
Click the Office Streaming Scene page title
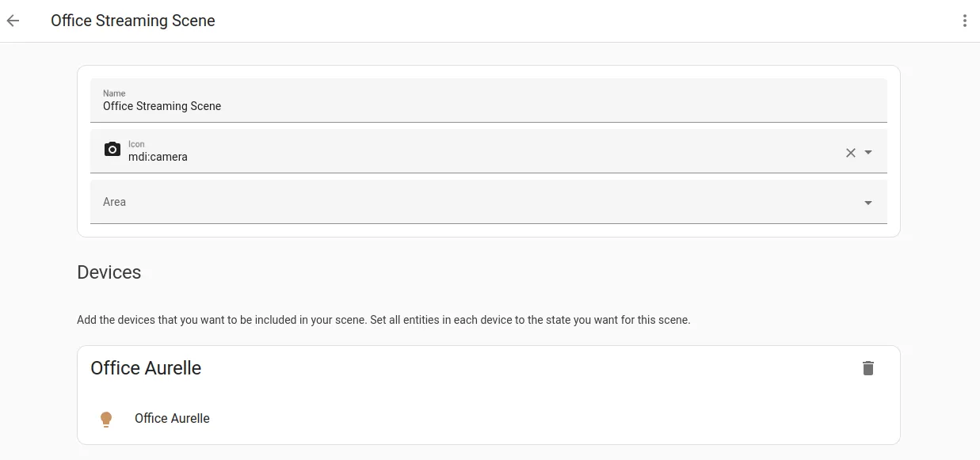pyautogui.click(x=133, y=21)
